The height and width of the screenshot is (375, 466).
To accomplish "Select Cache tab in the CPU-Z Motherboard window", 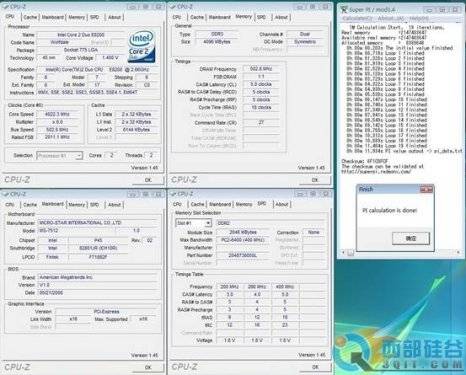I will 30,205.
